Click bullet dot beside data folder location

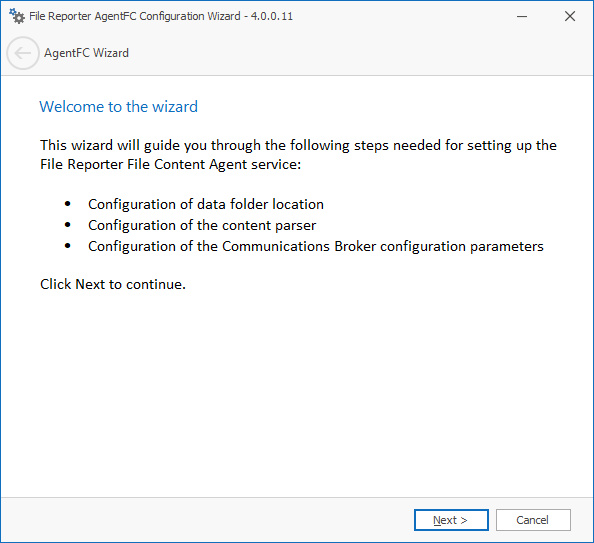[68, 204]
